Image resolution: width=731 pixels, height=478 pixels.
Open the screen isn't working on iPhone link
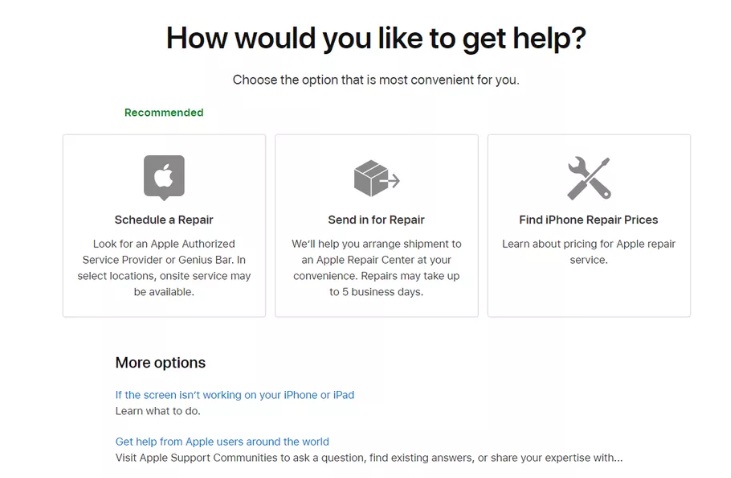(x=234, y=395)
